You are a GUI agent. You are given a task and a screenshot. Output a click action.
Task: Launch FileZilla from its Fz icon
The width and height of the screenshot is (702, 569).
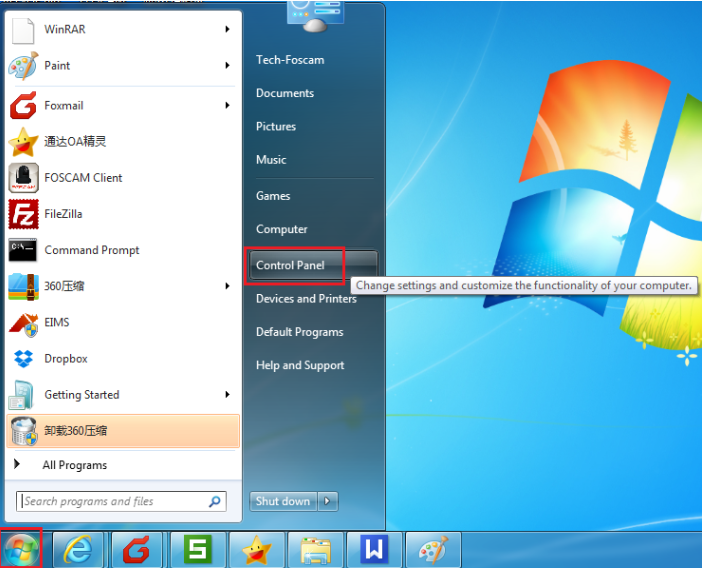(23, 214)
